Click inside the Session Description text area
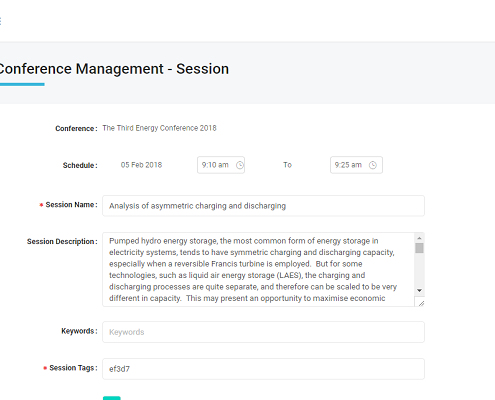 (x=258, y=269)
